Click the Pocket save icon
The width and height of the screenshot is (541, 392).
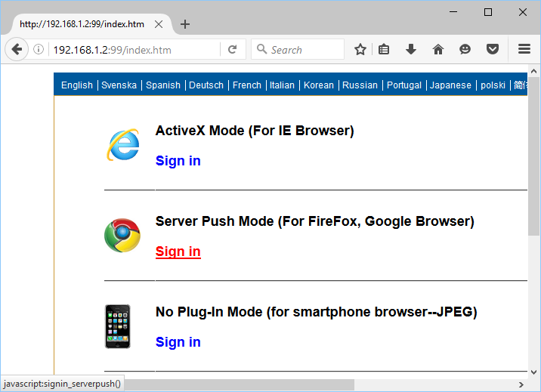pyautogui.click(x=492, y=50)
